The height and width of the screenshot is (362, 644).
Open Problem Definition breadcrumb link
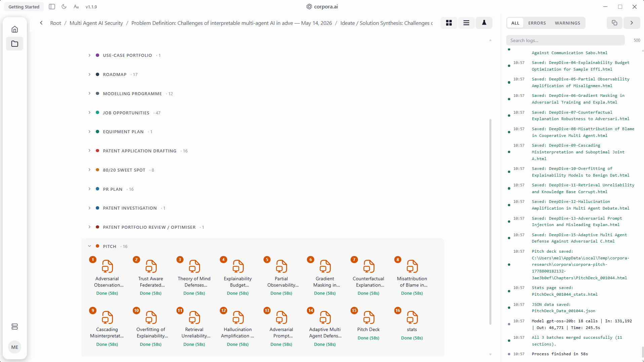point(232,23)
